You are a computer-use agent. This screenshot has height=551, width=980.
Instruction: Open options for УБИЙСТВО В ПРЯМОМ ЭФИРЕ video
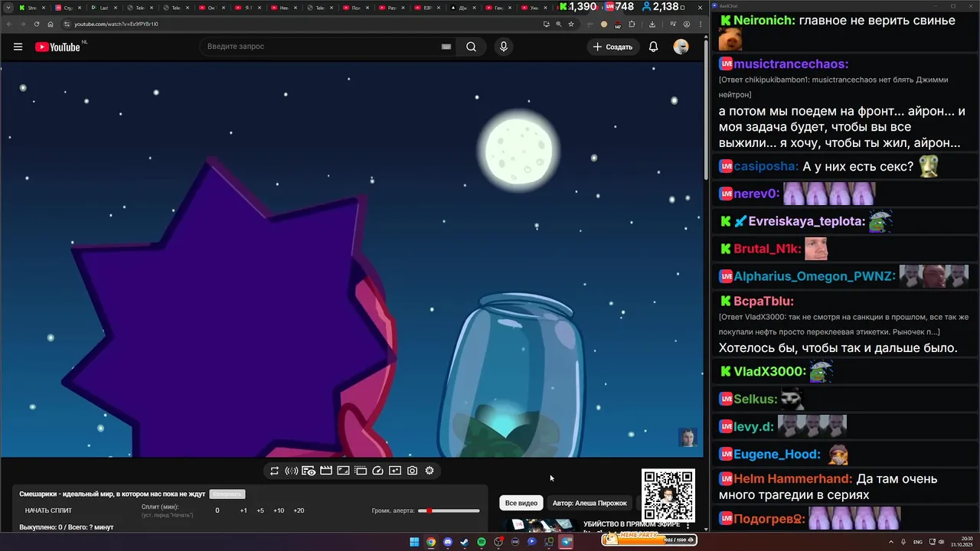[x=688, y=526]
